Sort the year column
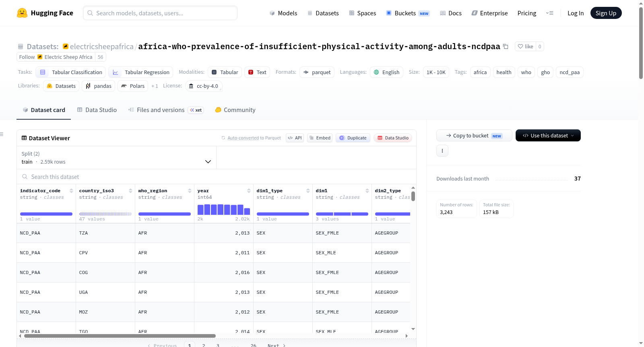This screenshot has width=644, height=347. point(249,191)
